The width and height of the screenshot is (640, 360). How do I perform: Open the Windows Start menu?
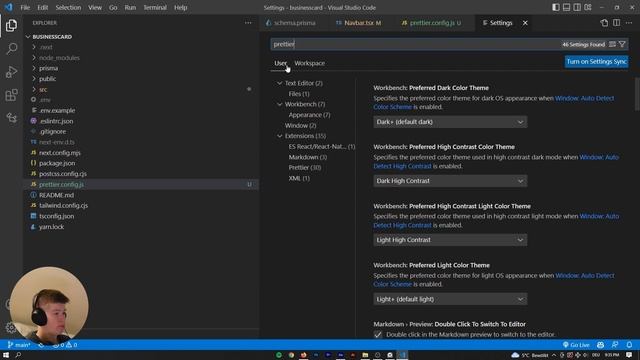[x=6, y=355]
